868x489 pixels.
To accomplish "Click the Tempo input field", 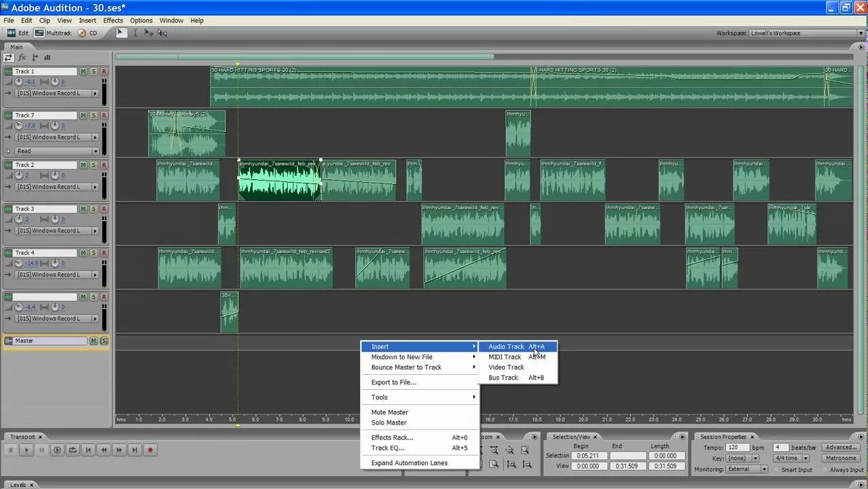I will [736, 448].
